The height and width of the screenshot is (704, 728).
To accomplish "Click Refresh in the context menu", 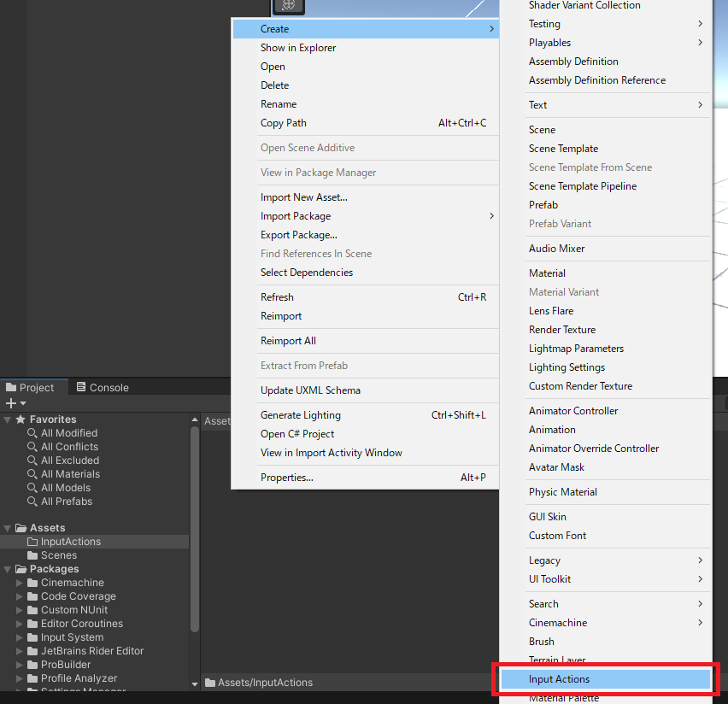I will coord(277,296).
